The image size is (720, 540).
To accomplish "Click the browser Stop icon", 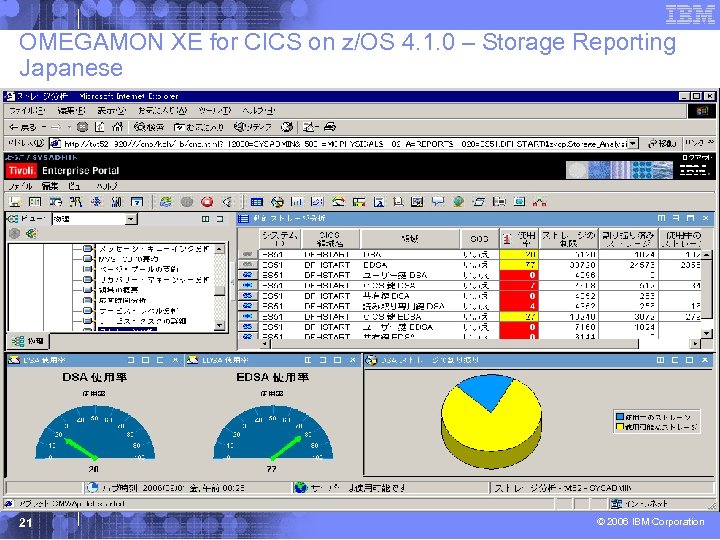I will coord(83,127).
